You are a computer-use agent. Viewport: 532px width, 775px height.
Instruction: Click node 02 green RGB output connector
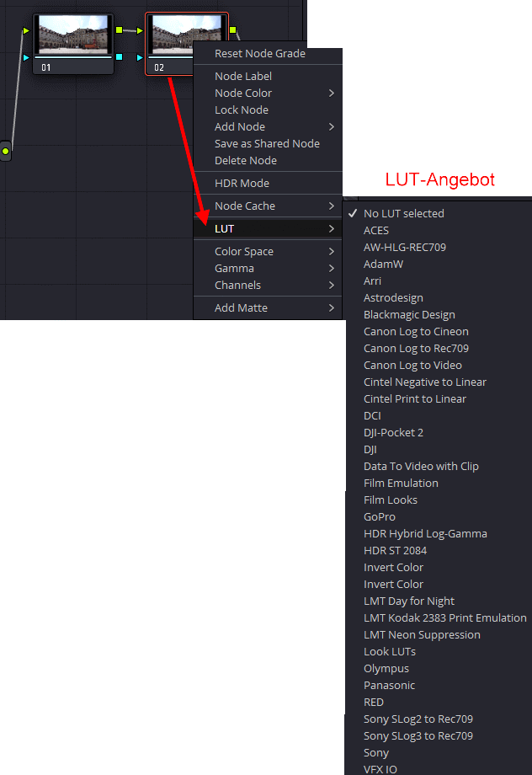click(x=232, y=30)
